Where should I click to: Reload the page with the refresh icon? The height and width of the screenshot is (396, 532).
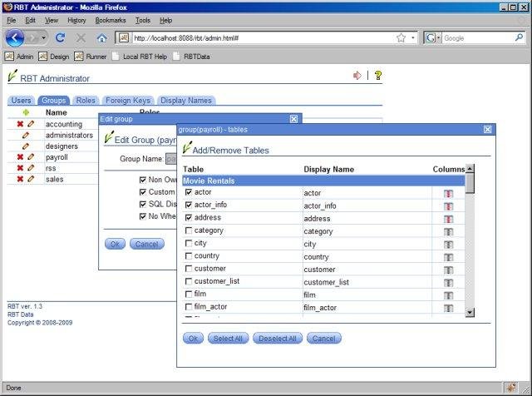(x=61, y=37)
